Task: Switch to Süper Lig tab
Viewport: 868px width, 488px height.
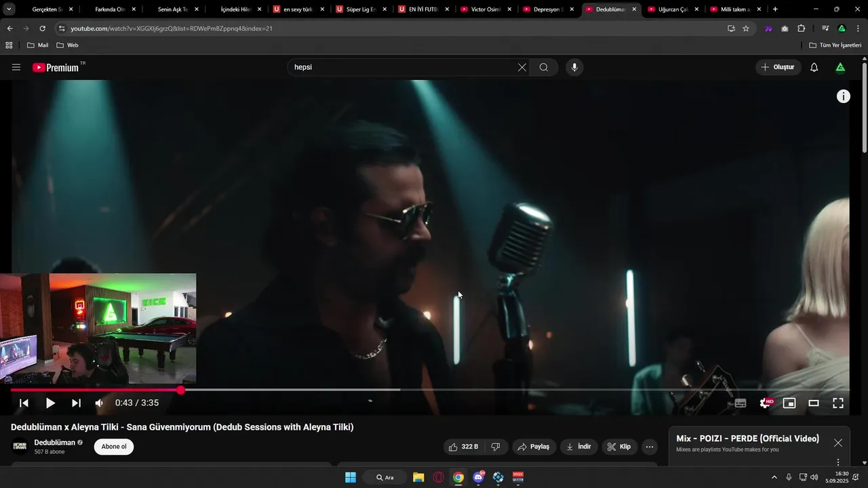Action: (360, 9)
